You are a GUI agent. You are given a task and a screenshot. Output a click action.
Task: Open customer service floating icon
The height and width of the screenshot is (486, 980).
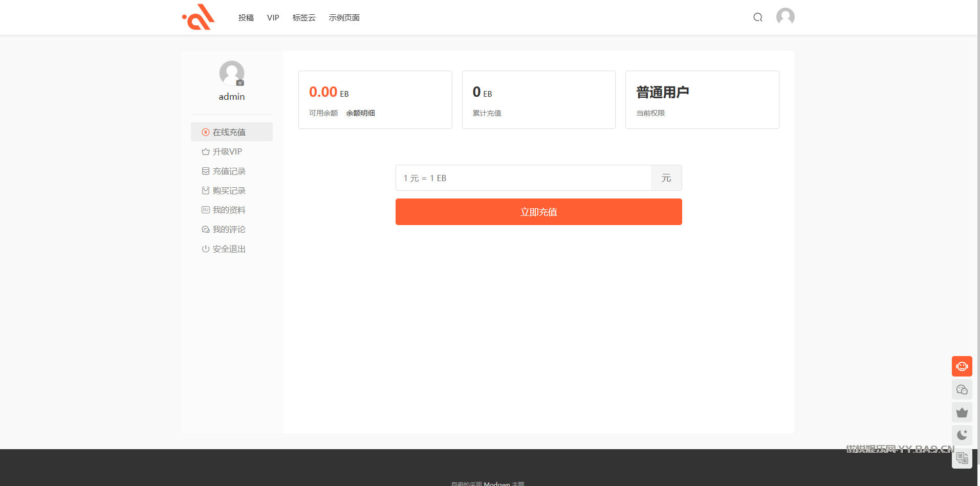tap(962, 366)
